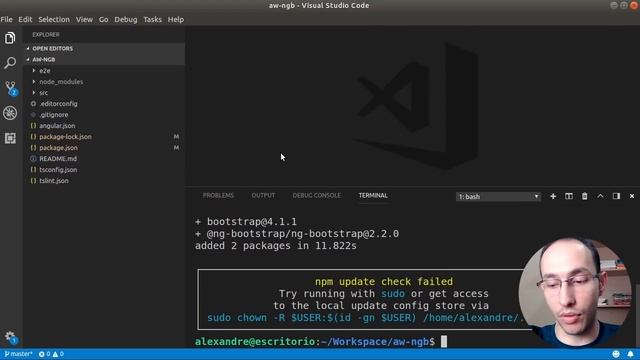This screenshot has height=360, width=640.
Task: Click the feedback smiley in status bar
Action: point(616,354)
